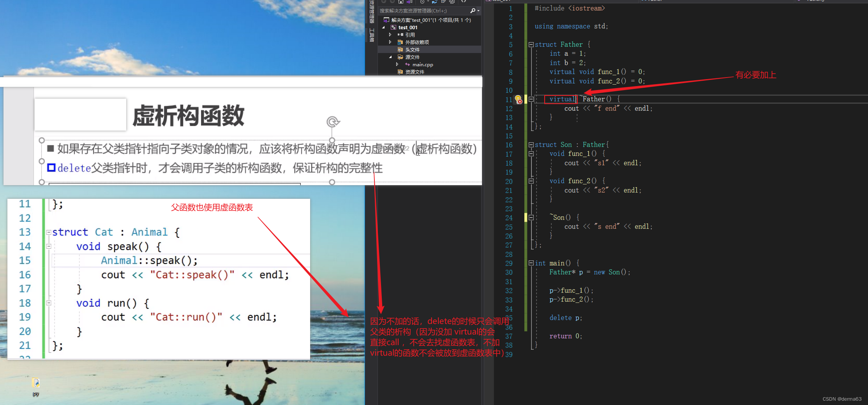Image resolution: width=868 pixels, height=405 pixels.
Task: Click the '#include <iostream>' line
Action: pyautogui.click(x=570, y=8)
